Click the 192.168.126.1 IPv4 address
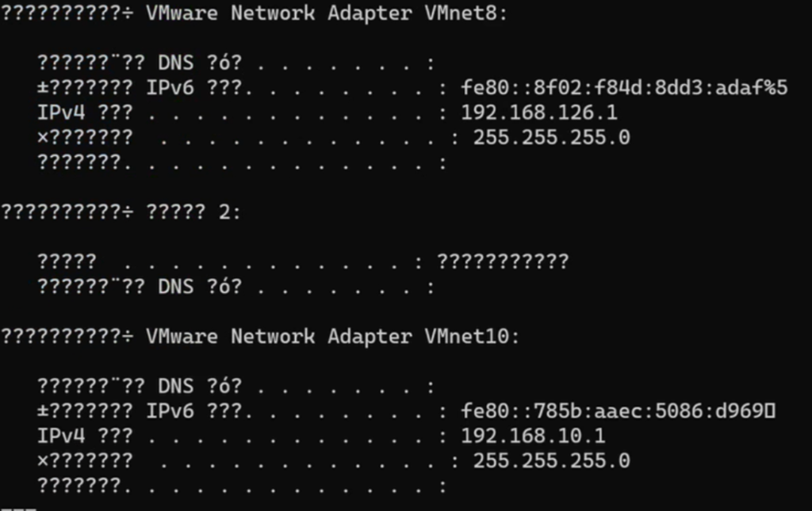Image resolution: width=812 pixels, height=511 pixels. (x=539, y=112)
